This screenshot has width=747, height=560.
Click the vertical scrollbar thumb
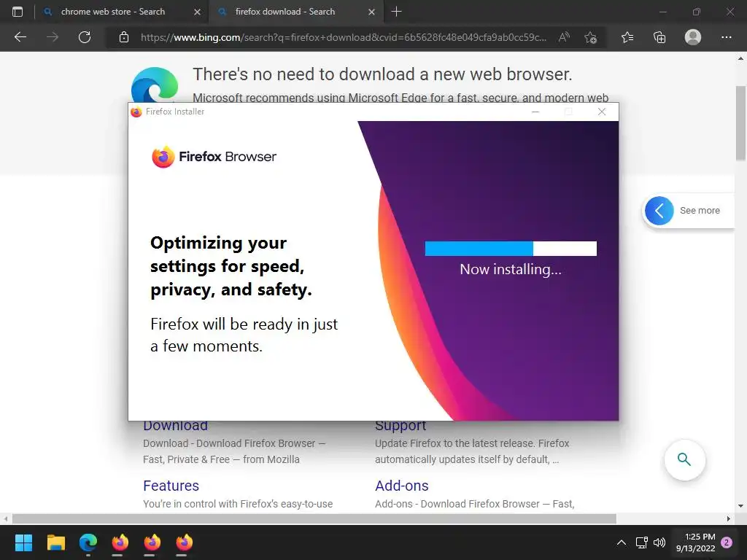coord(740,122)
